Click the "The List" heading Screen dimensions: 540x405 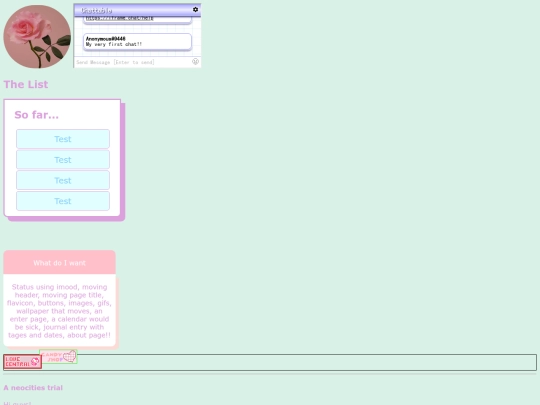26,84
